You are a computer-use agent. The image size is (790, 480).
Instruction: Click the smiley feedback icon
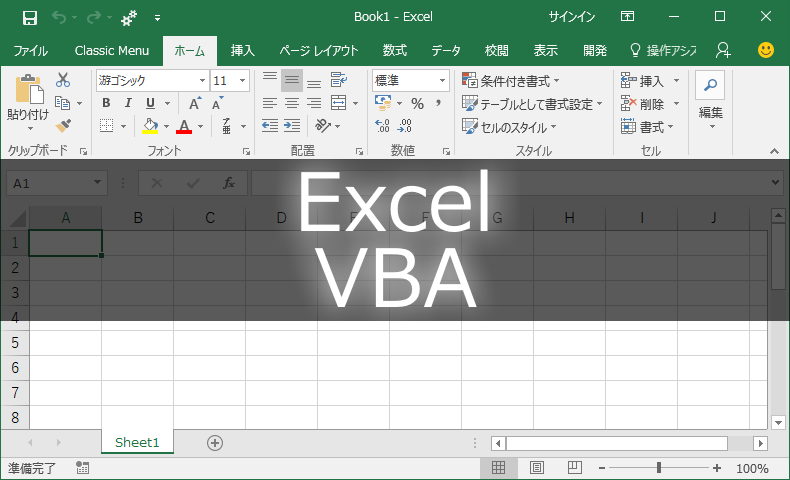[x=766, y=50]
